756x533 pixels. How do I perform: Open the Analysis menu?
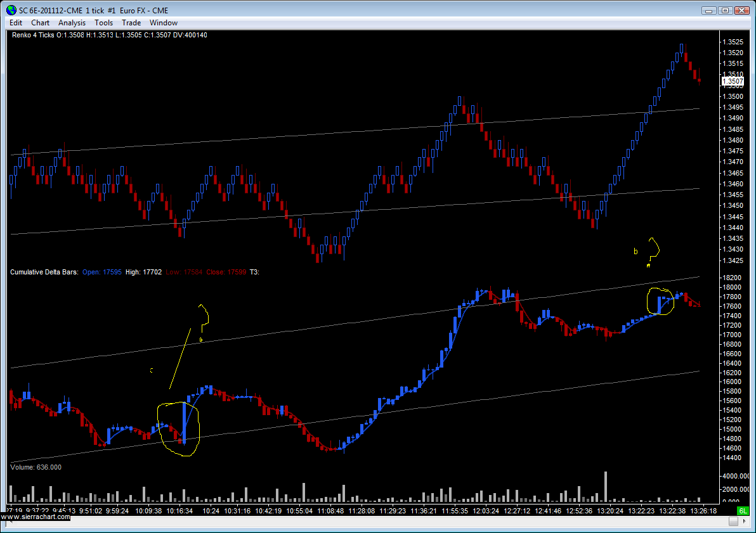(x=72, y=23)
